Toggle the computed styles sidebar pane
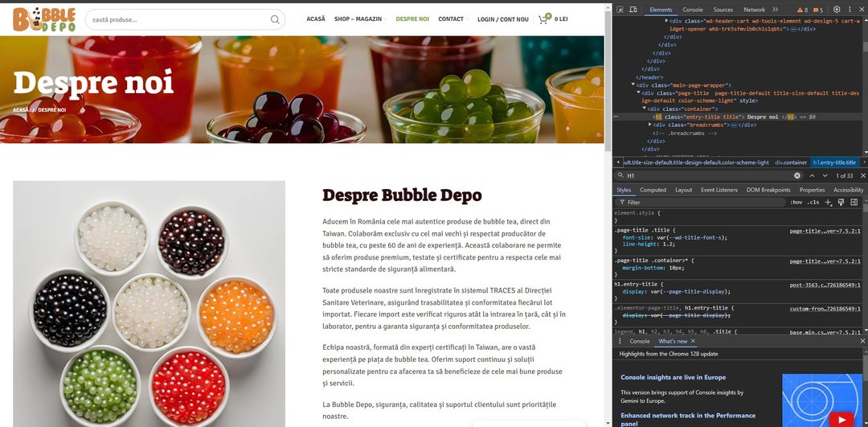The image size is (868, 427). point(854,203)
